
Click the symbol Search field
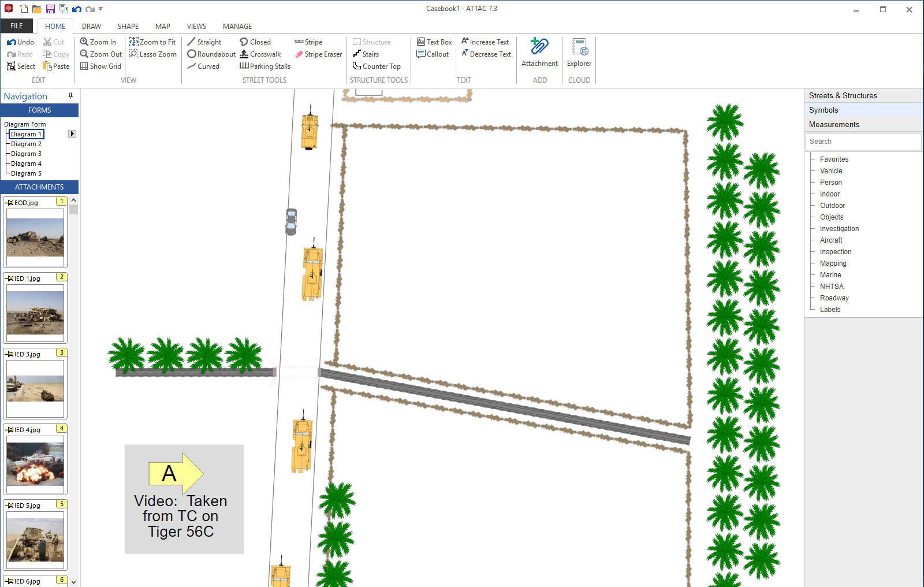(863, 142)
